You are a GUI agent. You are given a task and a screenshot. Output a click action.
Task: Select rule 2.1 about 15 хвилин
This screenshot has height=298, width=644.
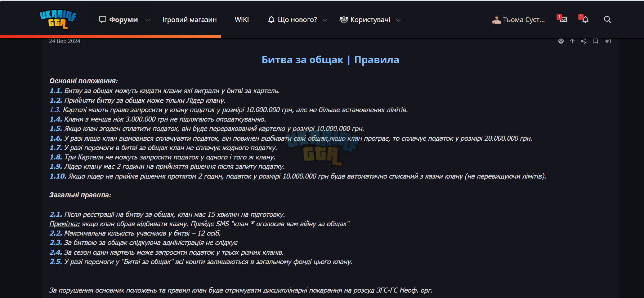[x=167, y=215]
